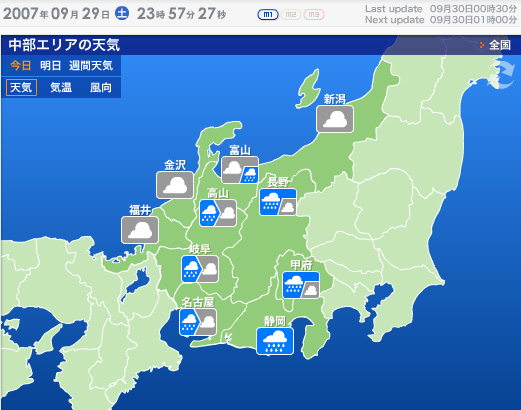
Task: Click the 高山 city label
Action: (218, 193)
